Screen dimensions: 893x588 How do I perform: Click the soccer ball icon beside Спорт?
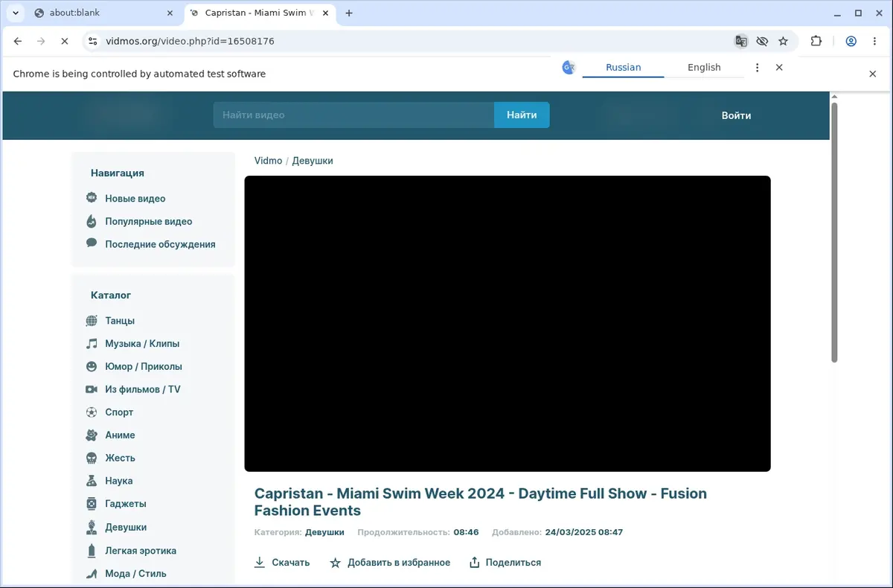coord(92,412)
